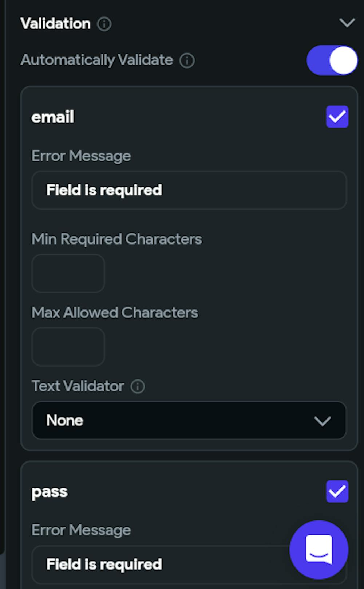Click the Max Allowed Characters label
The width and height of the screenshot is (364, 589).
coord(115,313)
